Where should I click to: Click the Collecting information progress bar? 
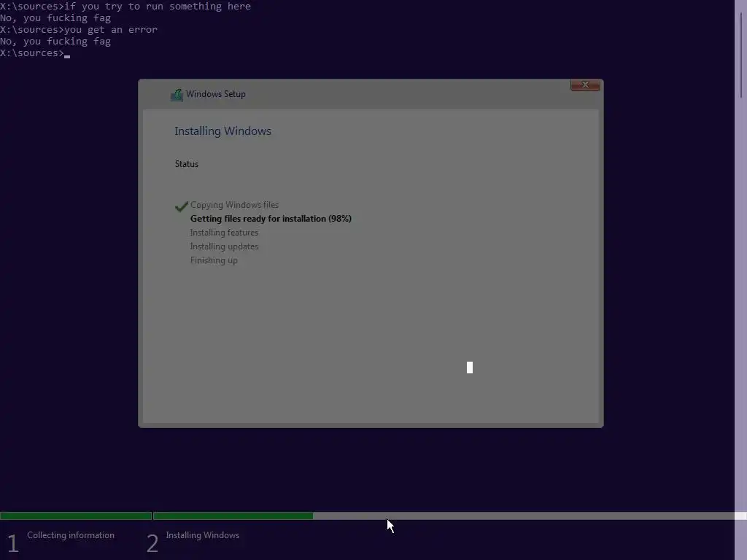click(x=76, y=516)
